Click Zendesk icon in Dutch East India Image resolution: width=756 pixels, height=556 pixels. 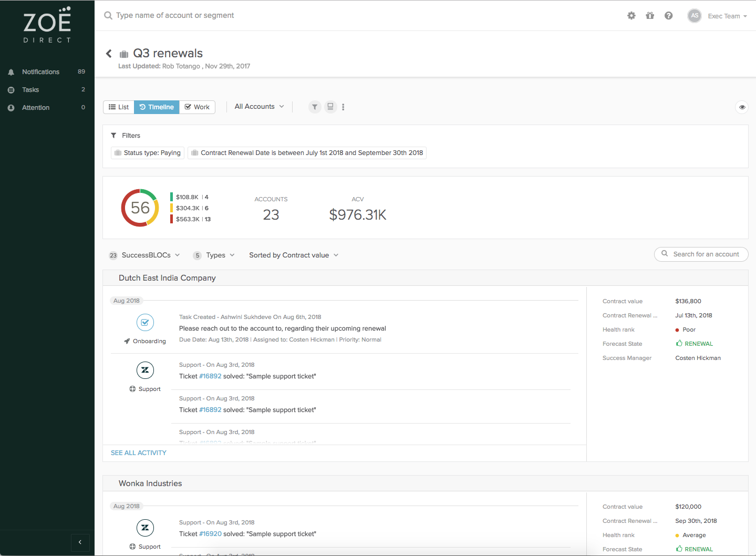pos(145,370)
